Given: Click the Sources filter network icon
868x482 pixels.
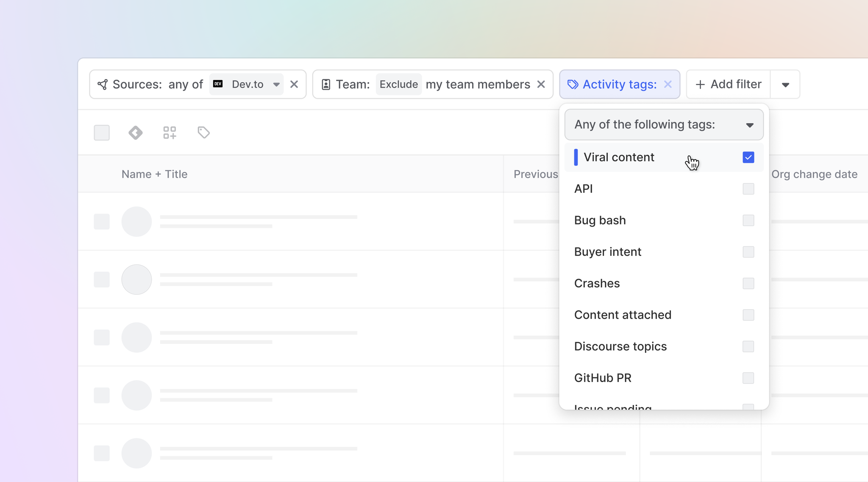Looking at the screenshot, I should point(103,84).
